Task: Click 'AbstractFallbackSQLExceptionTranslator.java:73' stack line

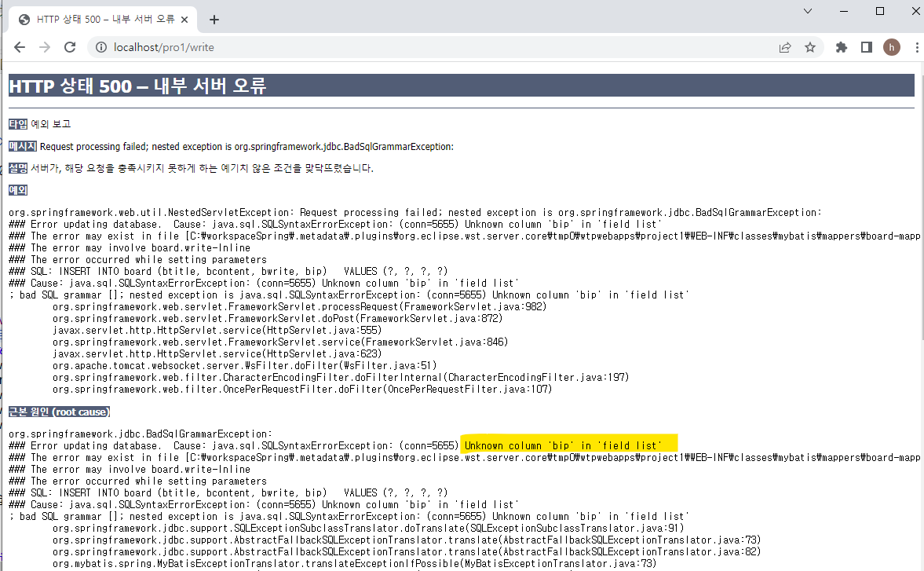Action: 407,540
